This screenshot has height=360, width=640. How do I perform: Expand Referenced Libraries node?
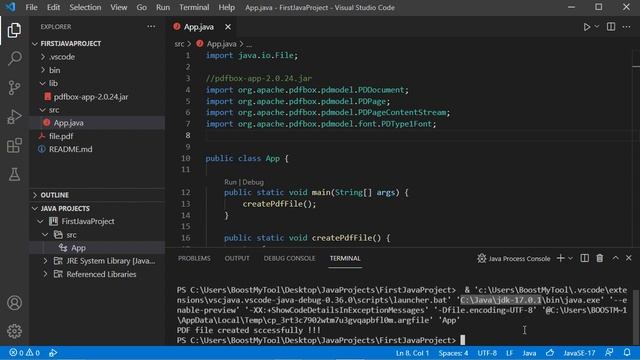(91, 274)
